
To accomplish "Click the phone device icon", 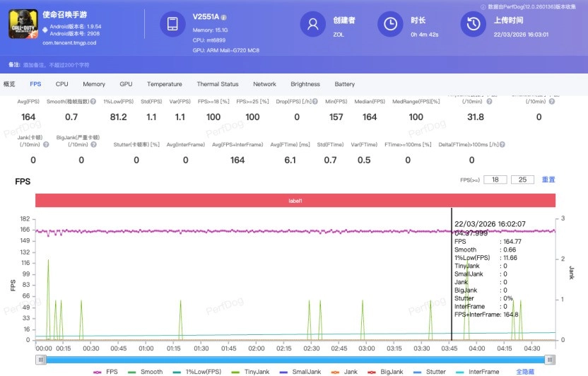I will 172,24.
